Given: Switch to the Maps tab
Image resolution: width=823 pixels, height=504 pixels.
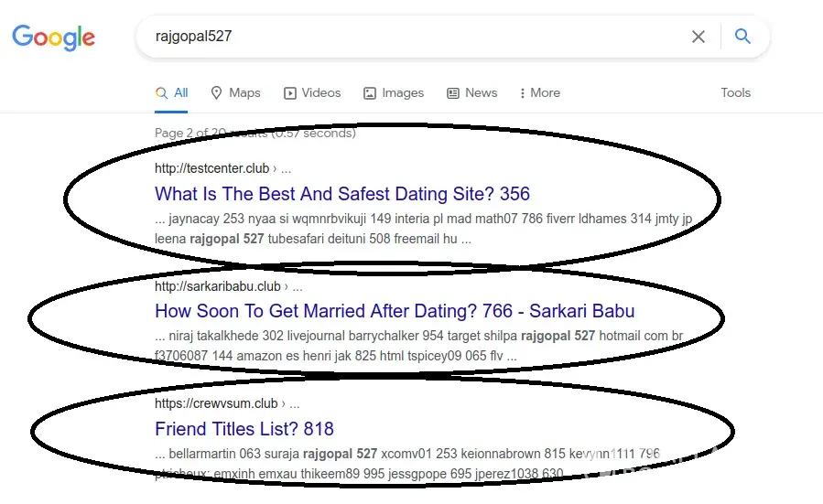Looking at the screenshot, I should click(235, 92).
